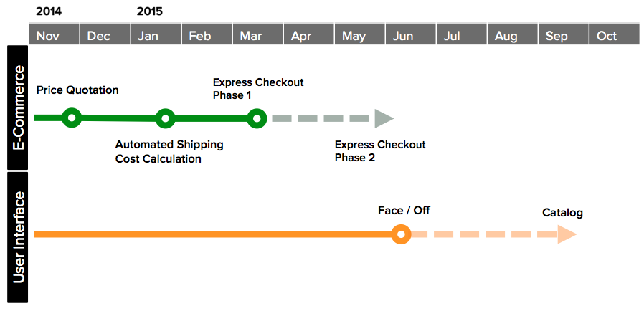
Task: Open the Catalog label text
Action: [563, 213]
